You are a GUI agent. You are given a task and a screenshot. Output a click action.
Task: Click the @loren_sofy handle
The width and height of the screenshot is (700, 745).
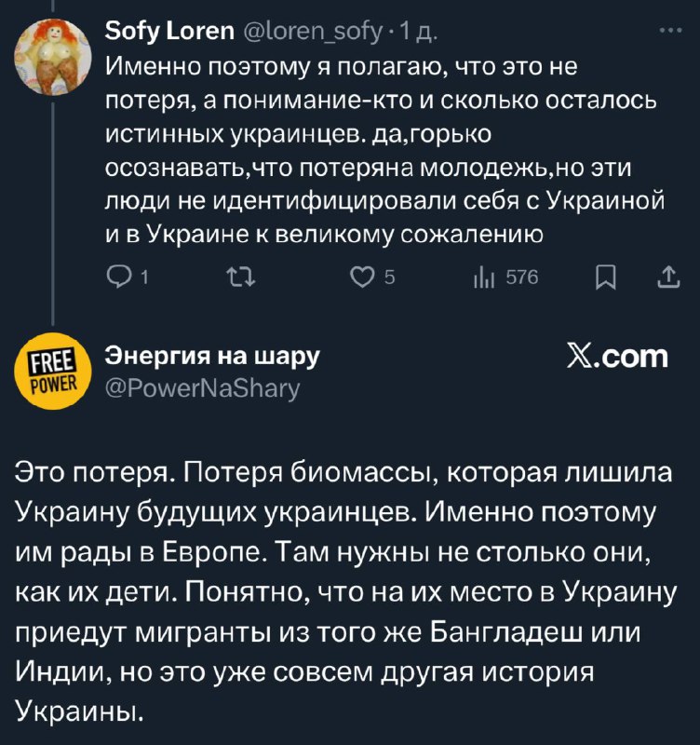(314, 35)
